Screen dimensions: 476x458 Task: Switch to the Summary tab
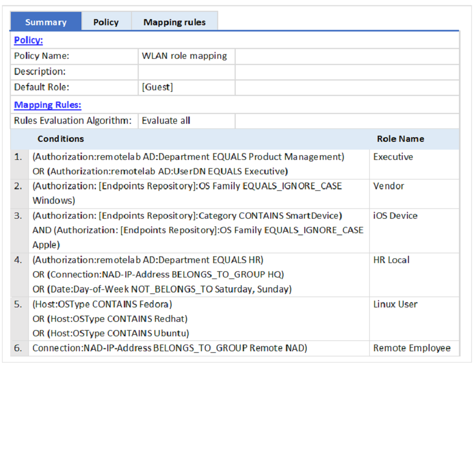tap(45, 22)
